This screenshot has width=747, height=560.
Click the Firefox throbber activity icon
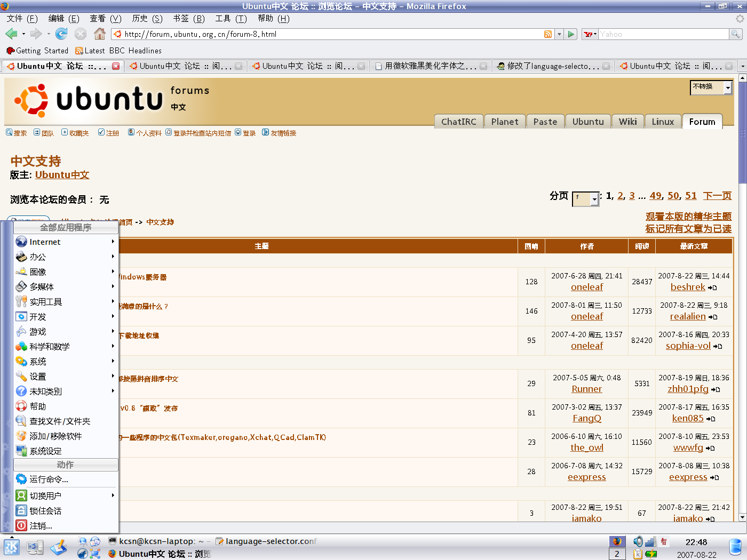pos(740,19)
